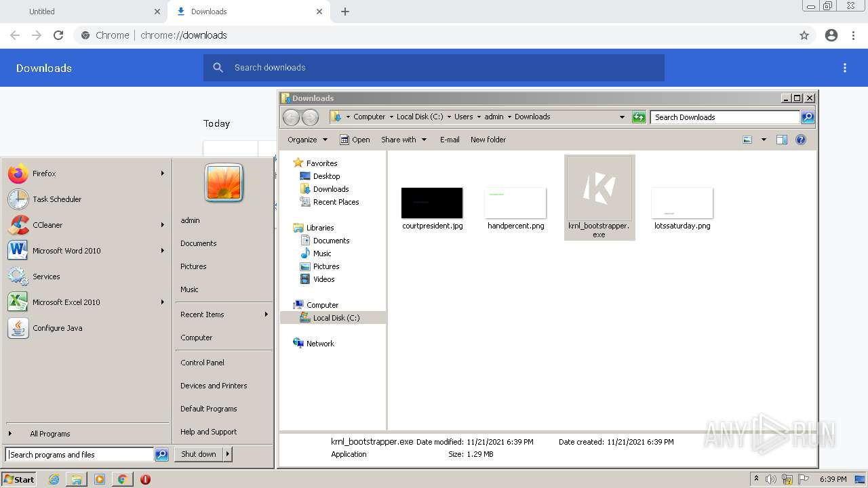The height and width of the screenshot is (488, 868).
Task: Expand CCleaner submenu arrow
Action: point(163,225)
